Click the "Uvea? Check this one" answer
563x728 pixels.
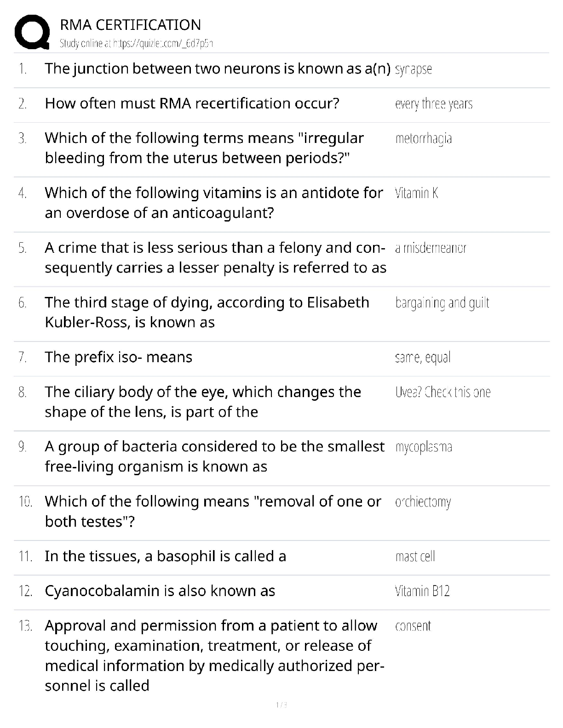point(442,392)
